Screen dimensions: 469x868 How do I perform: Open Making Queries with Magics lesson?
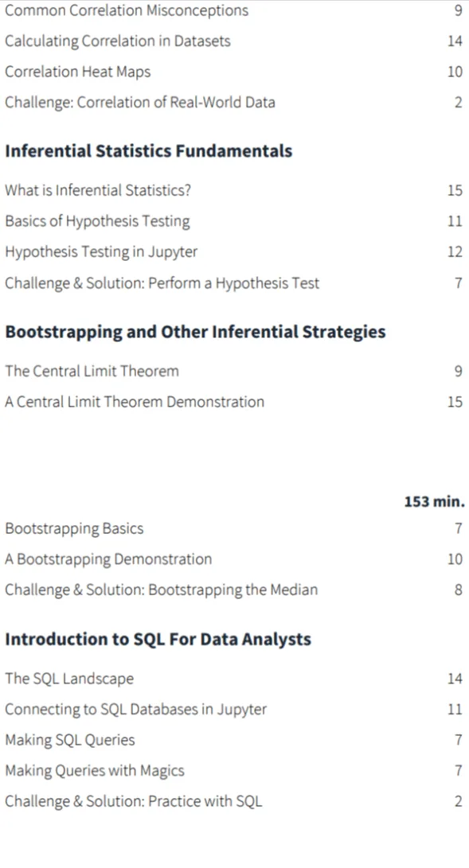pos(95,771)
